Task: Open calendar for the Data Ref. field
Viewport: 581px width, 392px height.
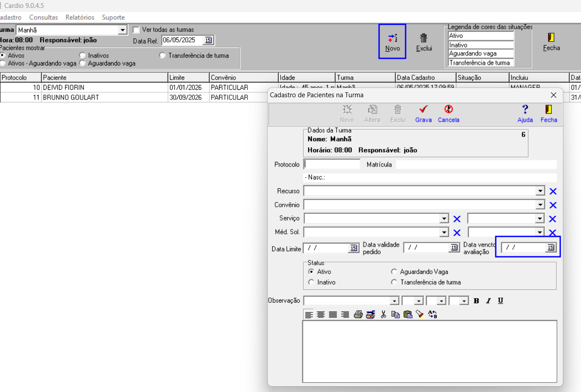Action: tap(208, 40)
